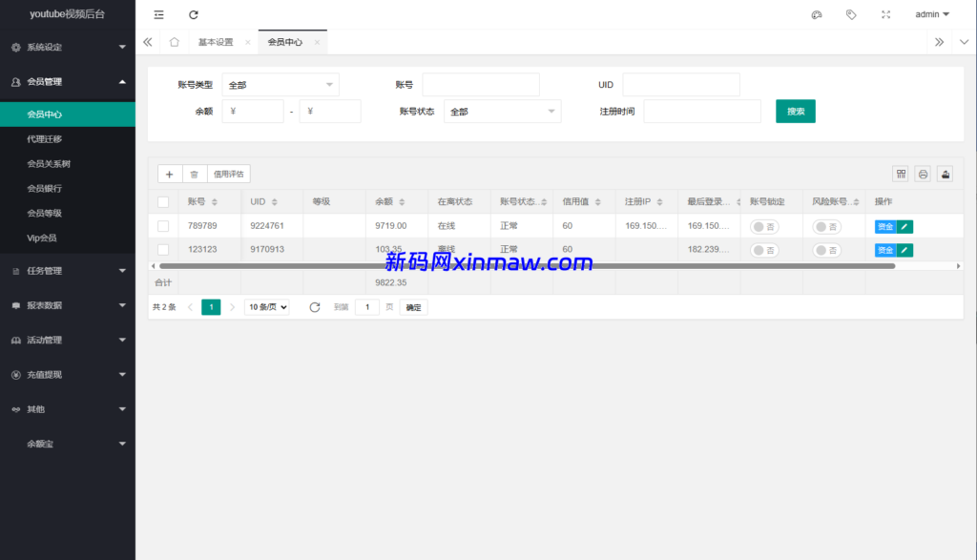
Task: Add a new member with plus icon
Action: [170, 174]
